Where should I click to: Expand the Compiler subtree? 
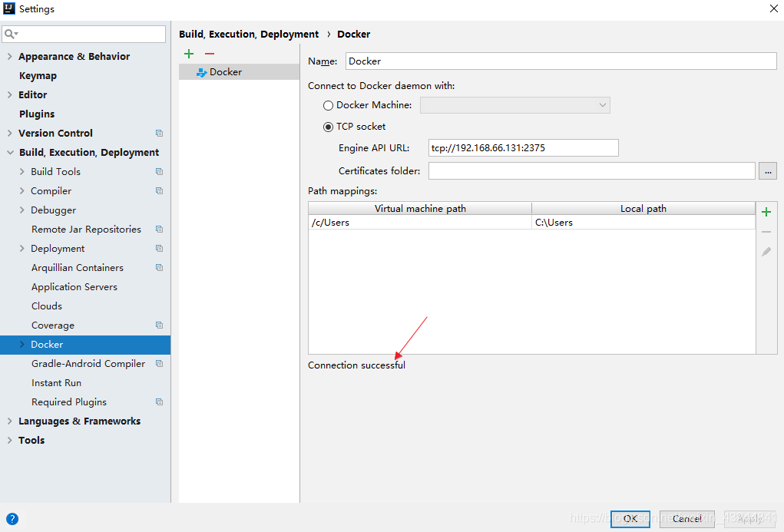[22, 190]
